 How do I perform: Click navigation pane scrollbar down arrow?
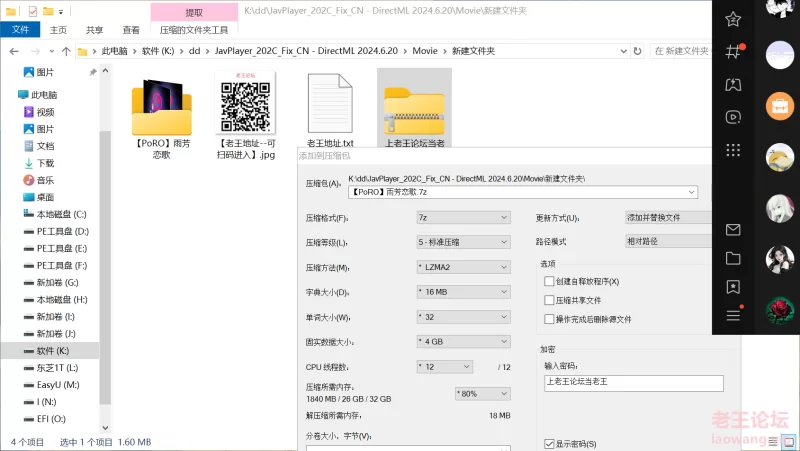point(106,428)
